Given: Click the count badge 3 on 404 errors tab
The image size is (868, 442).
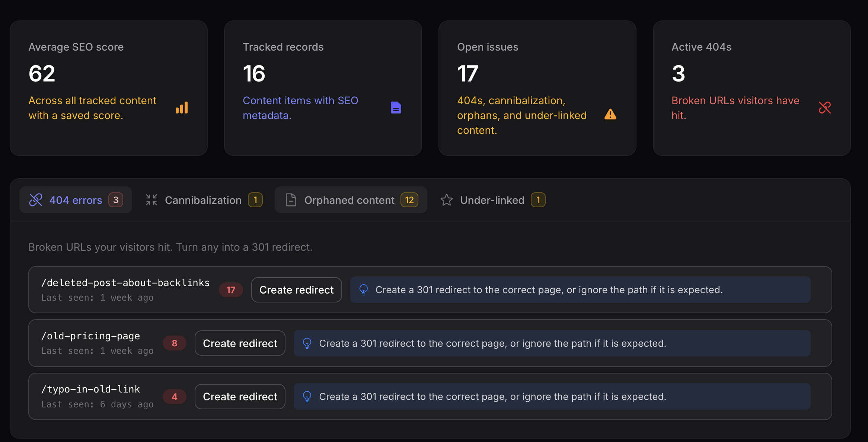Looking at the screenshot, I should [116, 200].
